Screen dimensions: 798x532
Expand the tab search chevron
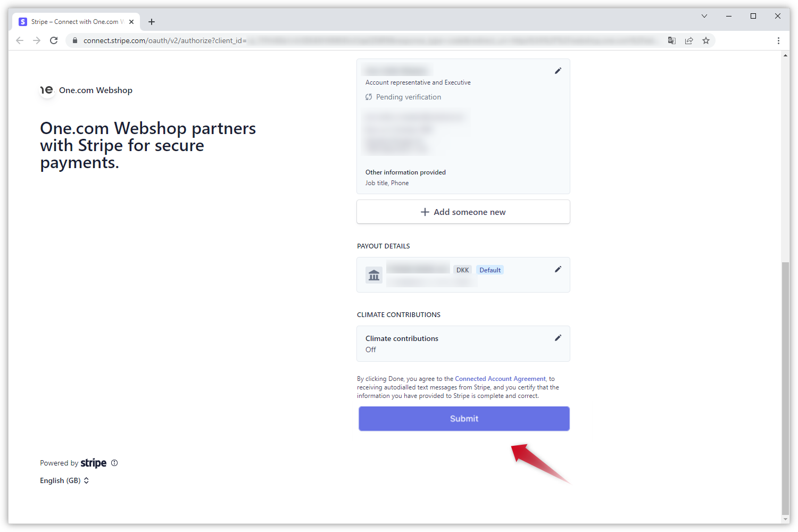pos(704,16)
